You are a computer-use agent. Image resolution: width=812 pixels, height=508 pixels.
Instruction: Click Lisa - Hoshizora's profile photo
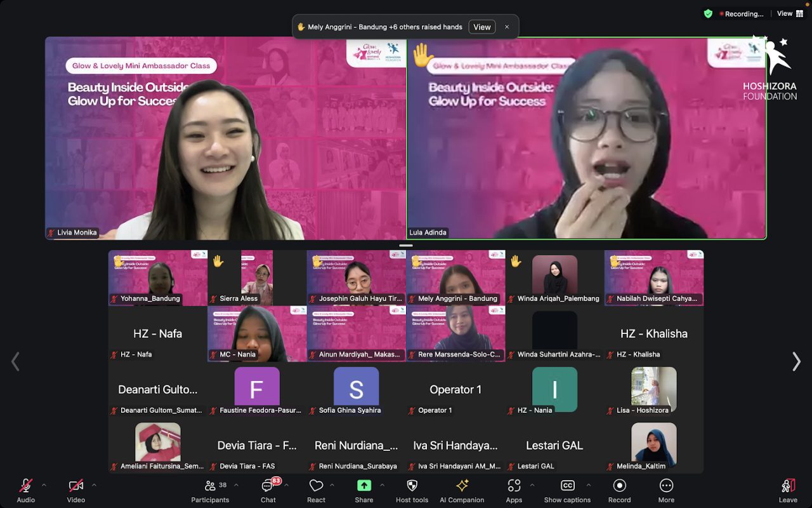pos(654,386)
